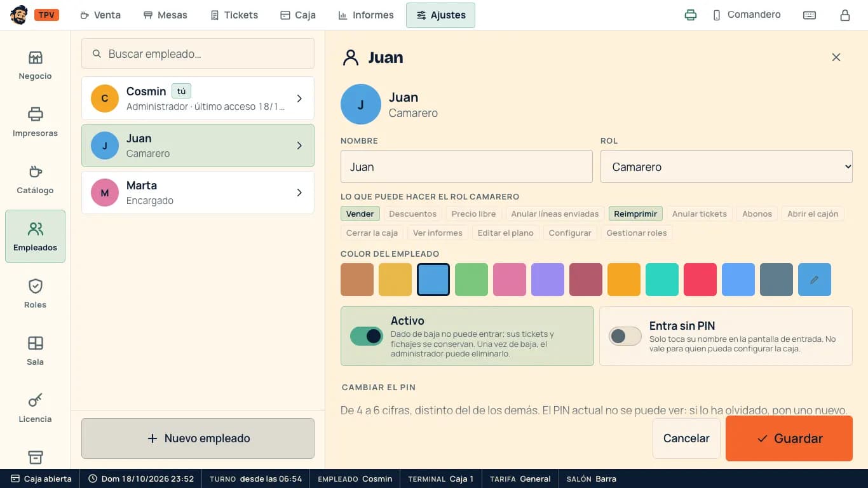Viewport: 868px width, 488px height.
Task: Open the Tickets tab
Action: [x=234, y=15]
